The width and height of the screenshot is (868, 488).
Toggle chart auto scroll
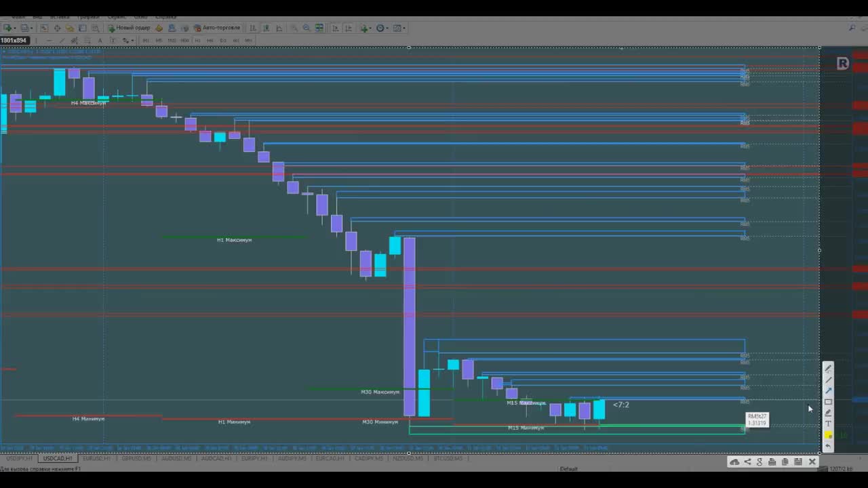tap(336, 28)
